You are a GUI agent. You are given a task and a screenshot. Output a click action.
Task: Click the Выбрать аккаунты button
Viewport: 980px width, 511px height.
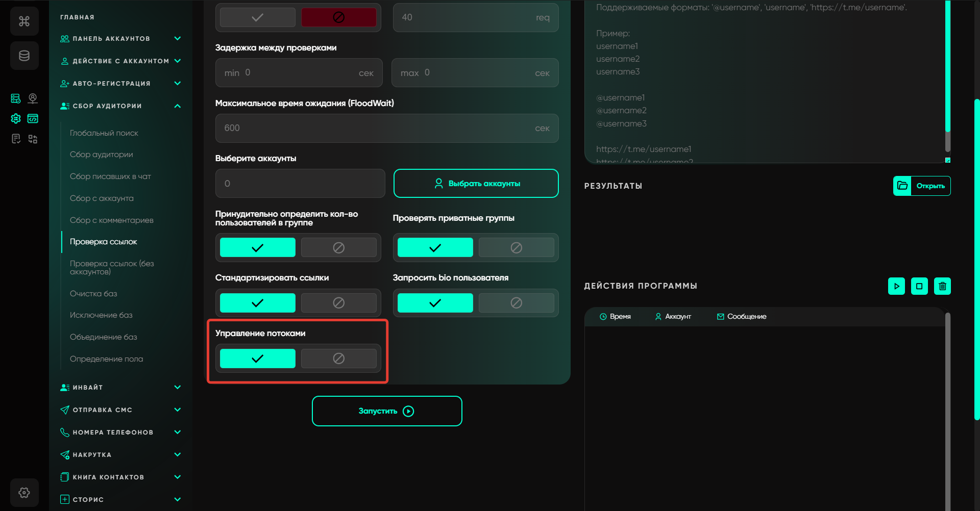coord(476,184)
